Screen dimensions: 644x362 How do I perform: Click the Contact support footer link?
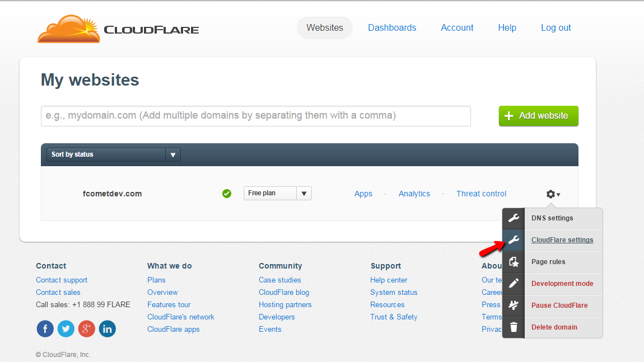click(62, 280)
